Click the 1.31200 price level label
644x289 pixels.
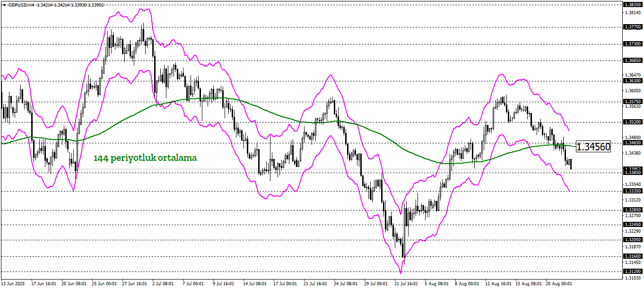(x=633, y=271)
